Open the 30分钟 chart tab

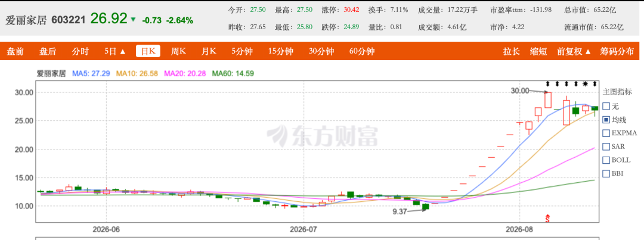tap(321, 51)
